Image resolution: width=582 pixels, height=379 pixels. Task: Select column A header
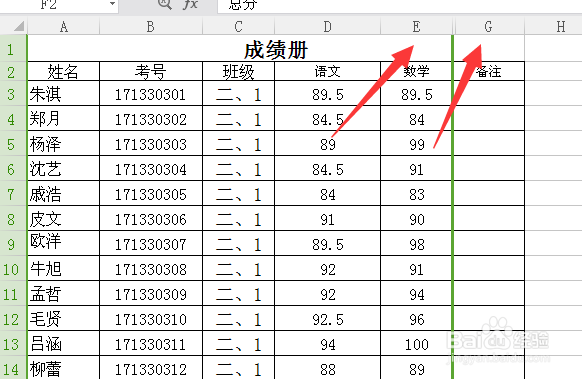pos(63,26)
